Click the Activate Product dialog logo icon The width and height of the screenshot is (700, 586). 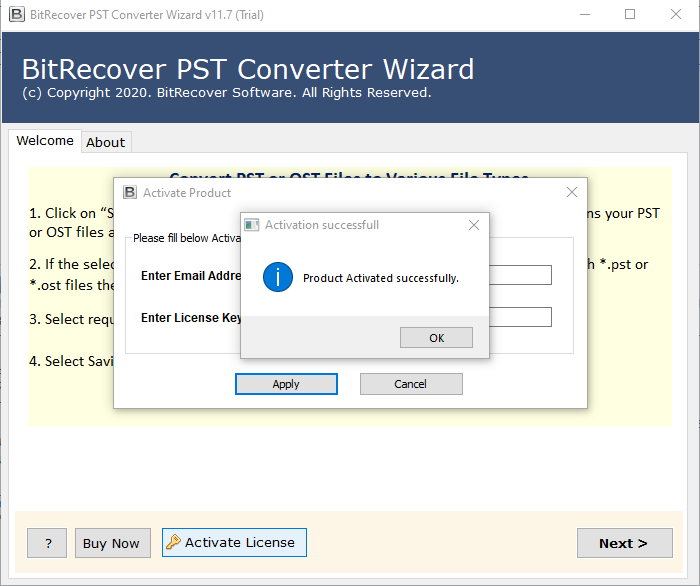pos(129,192)
